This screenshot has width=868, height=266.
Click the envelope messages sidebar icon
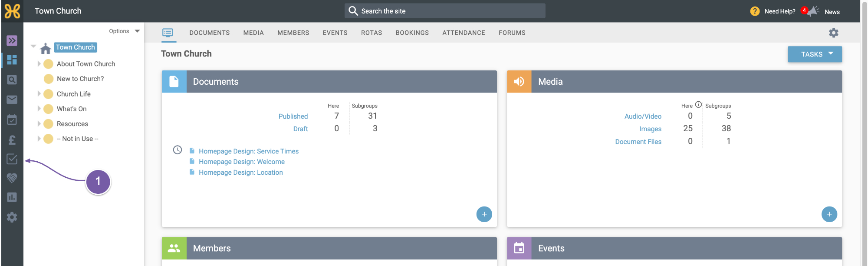click(12, 100)
